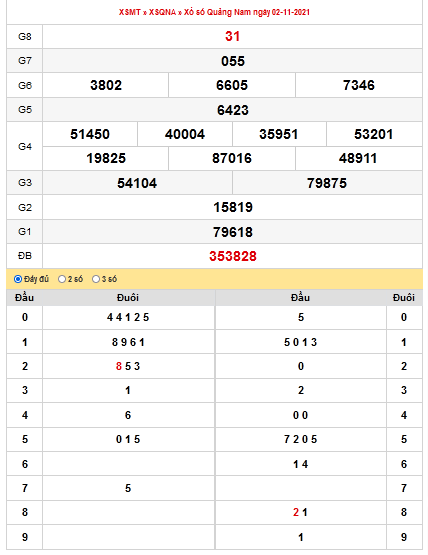The width and height of the screenshot is (428, 555).
Task: Open the XSMT link in header
Action: [x=130, y=12]
